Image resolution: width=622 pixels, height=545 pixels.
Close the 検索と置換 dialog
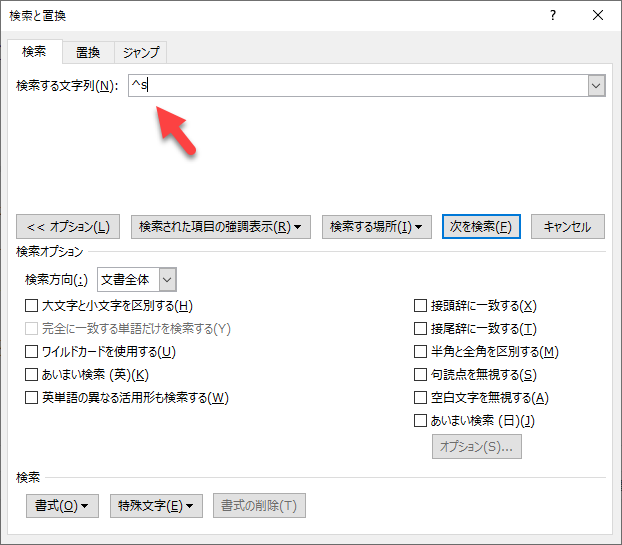pos(597,16)
